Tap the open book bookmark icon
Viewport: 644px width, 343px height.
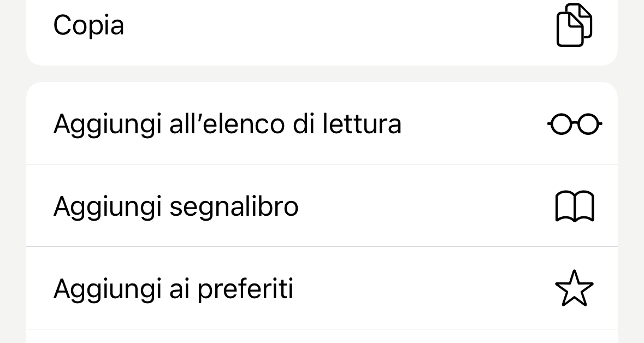575,206
